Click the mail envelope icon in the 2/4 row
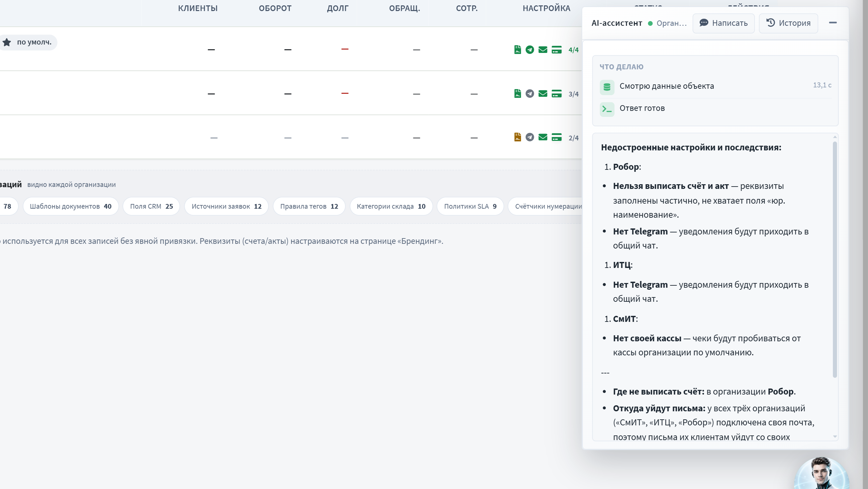The height and width of the screenshot is (489, 868). click(543, 137)
